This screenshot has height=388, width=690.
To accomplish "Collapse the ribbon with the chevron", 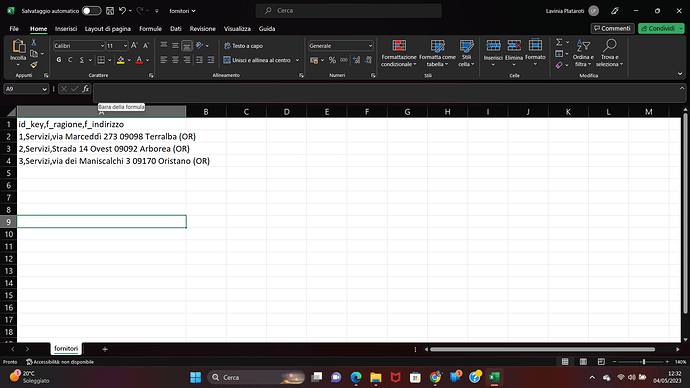I will pos(680,74).
